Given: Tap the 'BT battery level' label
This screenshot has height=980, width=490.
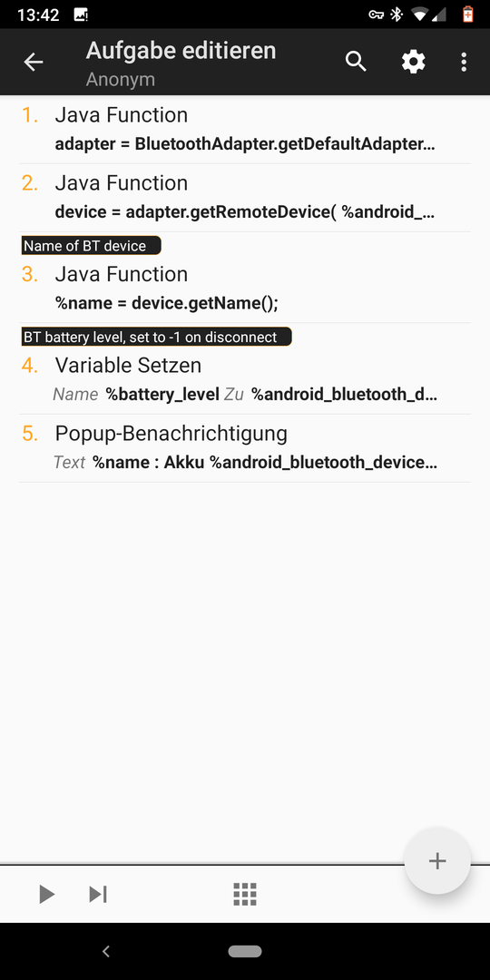Looking at the screenshot, I should coord(156,337).
